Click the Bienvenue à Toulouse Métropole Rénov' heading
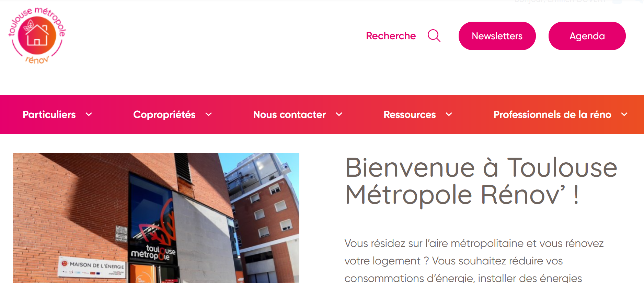 [x=481, y=181]
